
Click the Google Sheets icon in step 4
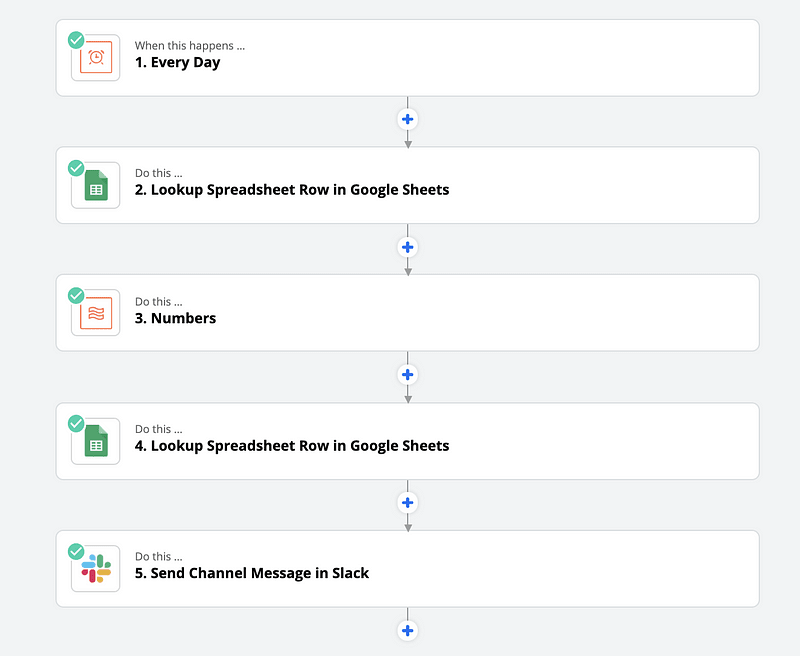click(x=96, y=441)
